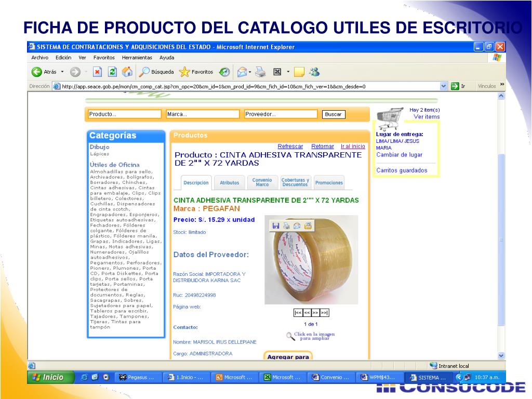Click the Marca search field
Viewport: 532px width, 399px height.
tap(203, 114)
